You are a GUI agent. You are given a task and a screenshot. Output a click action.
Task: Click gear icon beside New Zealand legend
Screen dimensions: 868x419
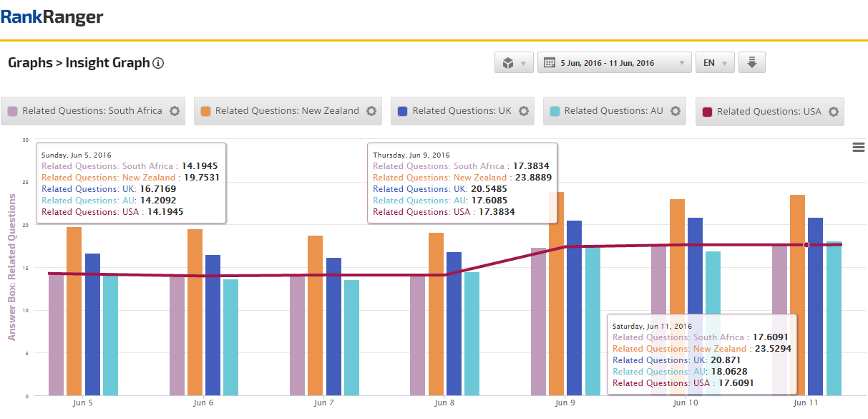371,111
